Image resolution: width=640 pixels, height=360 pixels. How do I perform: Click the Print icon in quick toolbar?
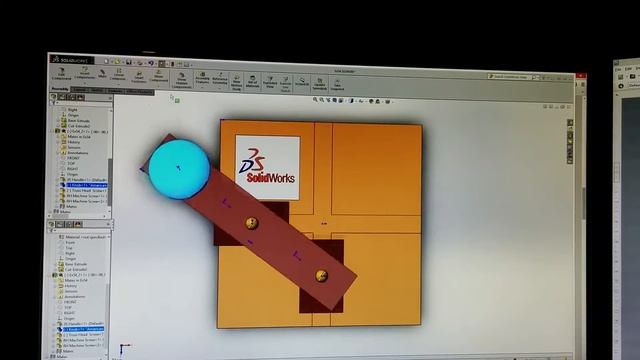pyautogui.click(x=140, y=62)
